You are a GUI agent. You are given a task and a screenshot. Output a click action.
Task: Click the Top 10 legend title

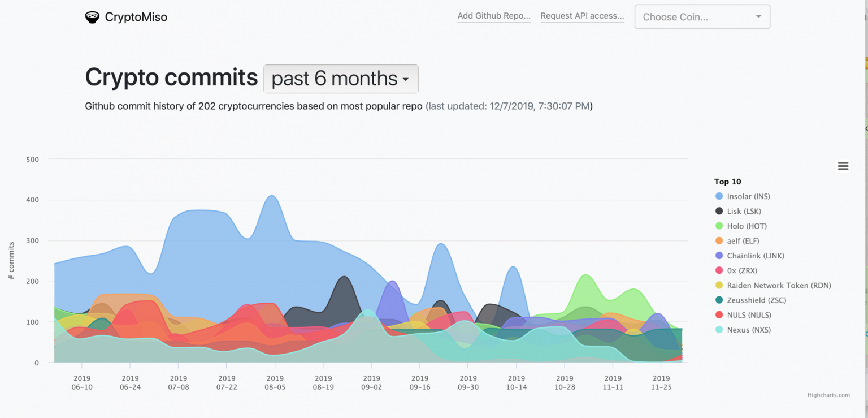click(727, 182)
